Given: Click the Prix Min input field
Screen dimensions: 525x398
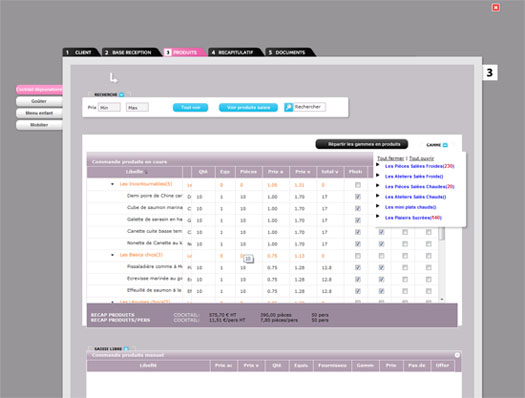Looking at the screenshot, I should click(x=109, y=107).
